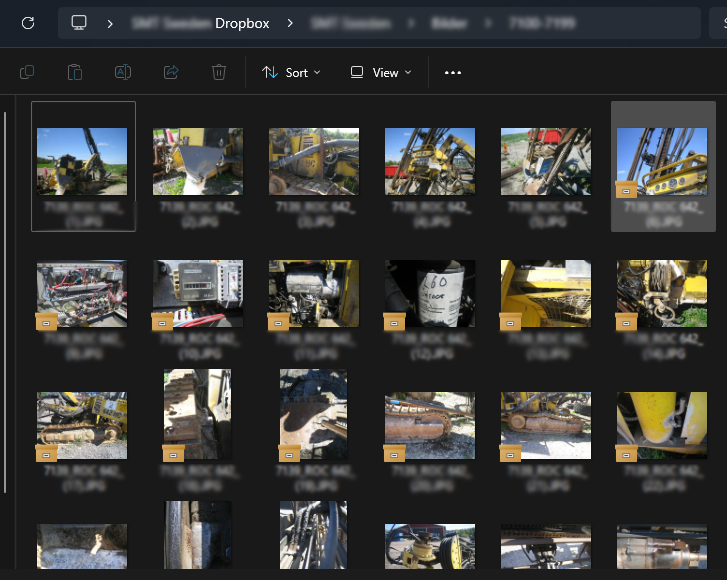The image size is (727, 580).
Task: Click the navigation pane vertical scrollbar
Action: pos(6,300)
